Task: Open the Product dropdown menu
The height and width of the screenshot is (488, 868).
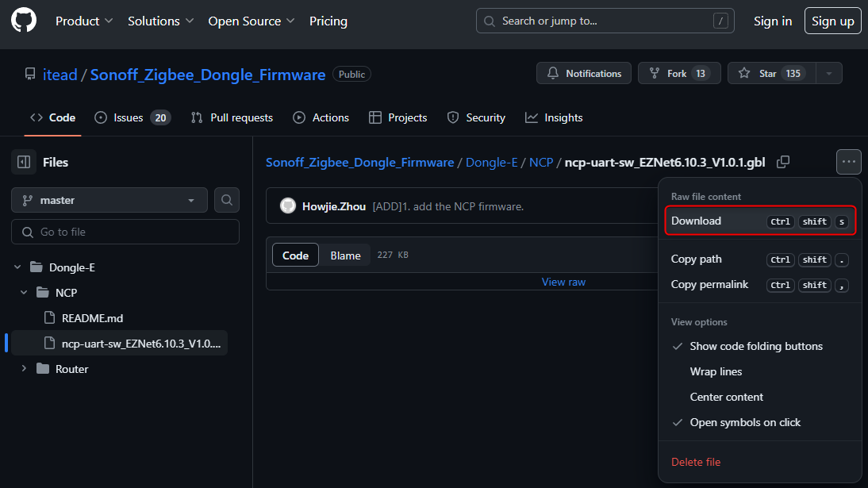Action: pos(84,21)
